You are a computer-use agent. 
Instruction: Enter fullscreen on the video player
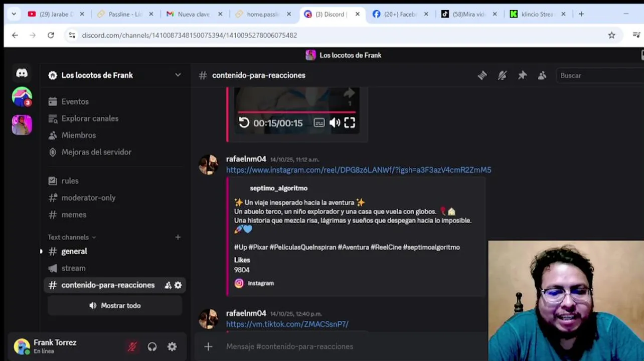pyautogui.click(x=350, y=123)
